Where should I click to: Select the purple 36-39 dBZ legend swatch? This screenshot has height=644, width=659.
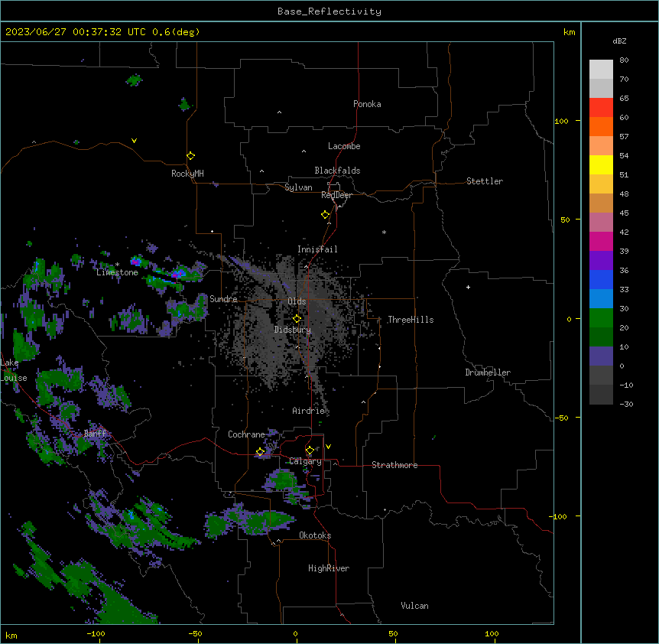coord(601,261)
